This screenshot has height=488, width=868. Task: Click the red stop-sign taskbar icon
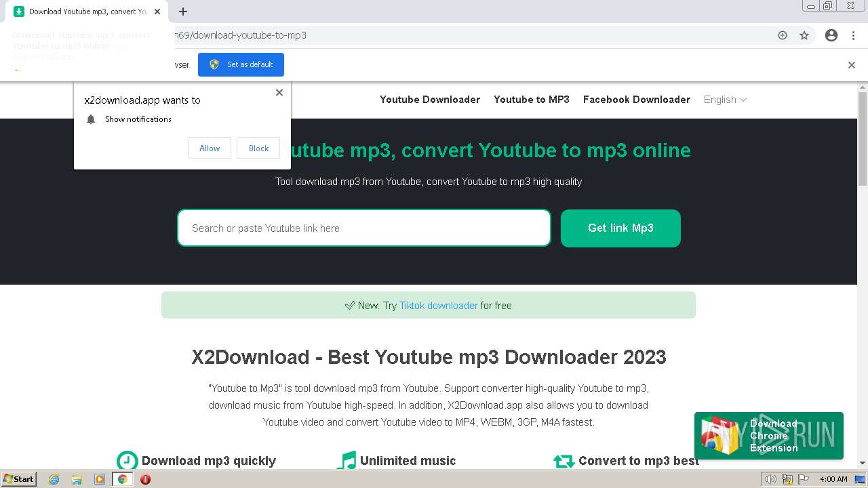(145, 479)
